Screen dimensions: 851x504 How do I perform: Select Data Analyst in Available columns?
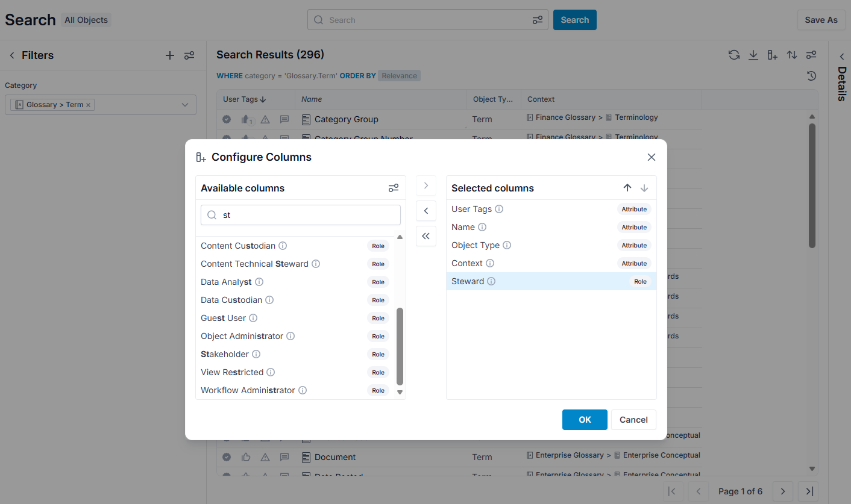295,282
